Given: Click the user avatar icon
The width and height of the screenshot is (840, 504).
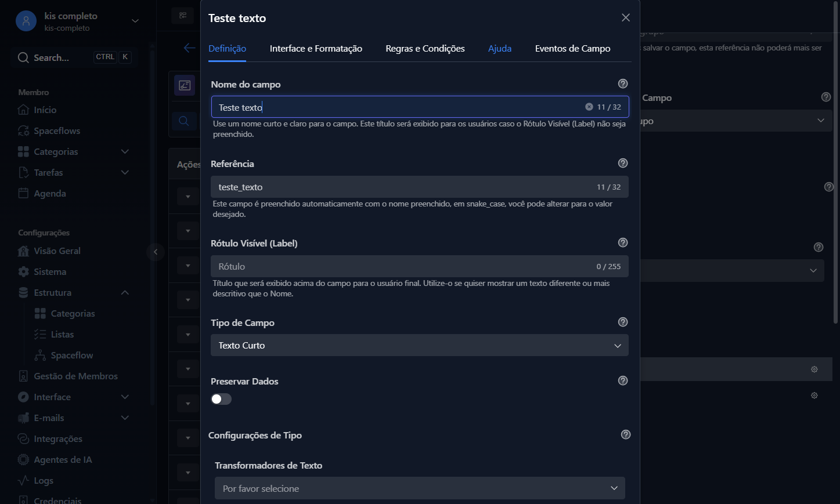Looking at the screenshot, I should click(26, 21).
